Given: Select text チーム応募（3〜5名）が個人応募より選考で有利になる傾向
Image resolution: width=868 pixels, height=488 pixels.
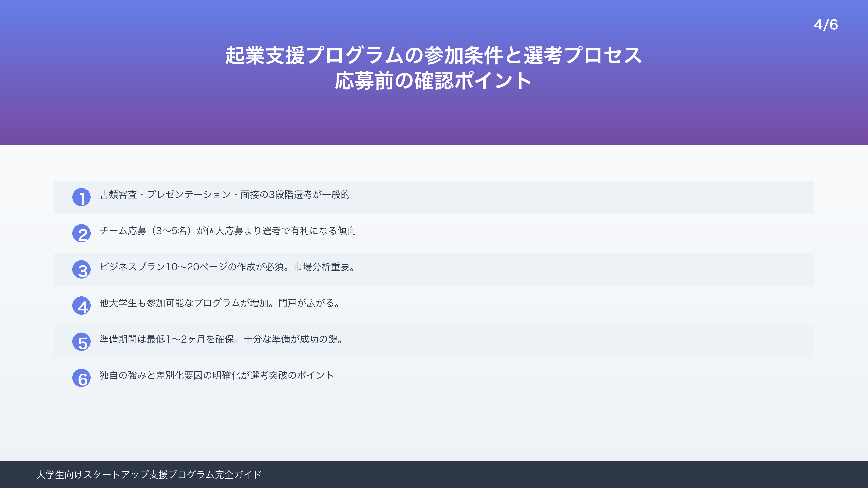Looking at the screenshot, I should [x=228, y=231].
